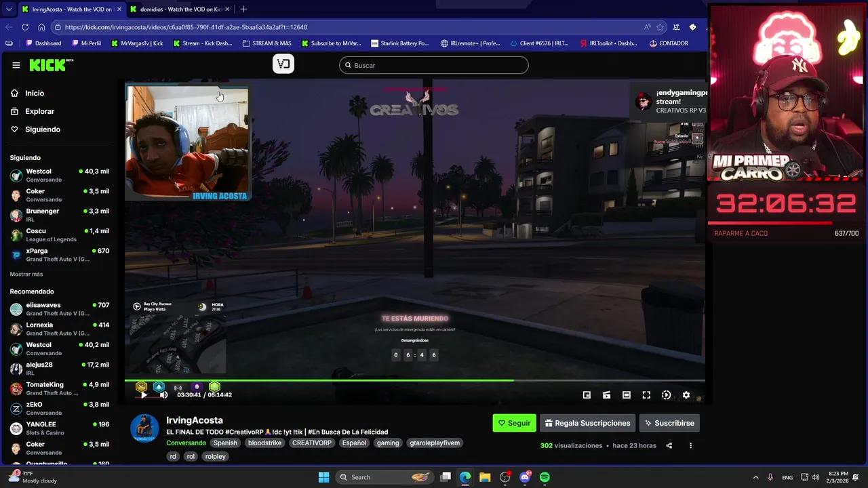Go to browser home page

click(41, 27)
